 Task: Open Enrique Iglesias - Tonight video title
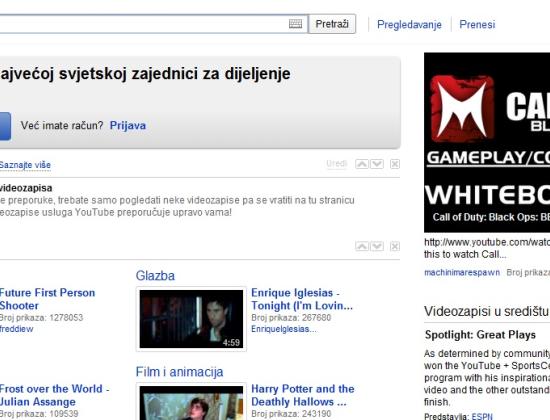pos(302,299)
